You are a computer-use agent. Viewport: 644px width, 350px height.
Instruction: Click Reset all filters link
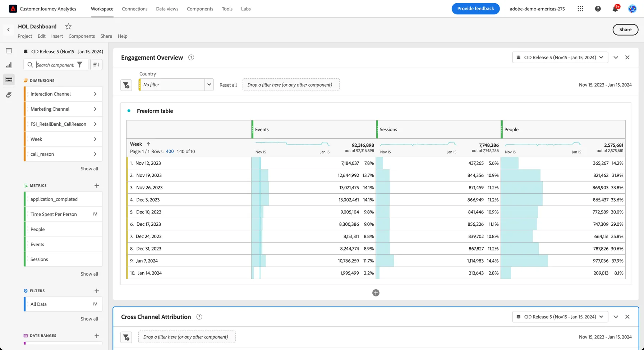[x=228, y=85]
